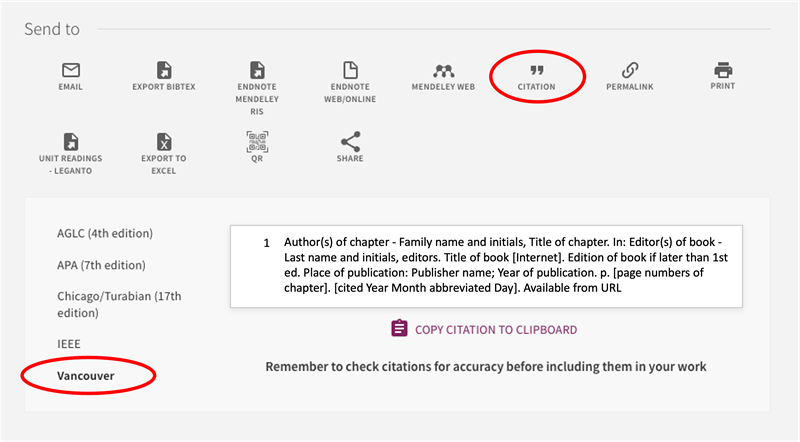Screen dimensions: 800x442
Task: Click the Permalink chain icon
Action: [630, 70]
